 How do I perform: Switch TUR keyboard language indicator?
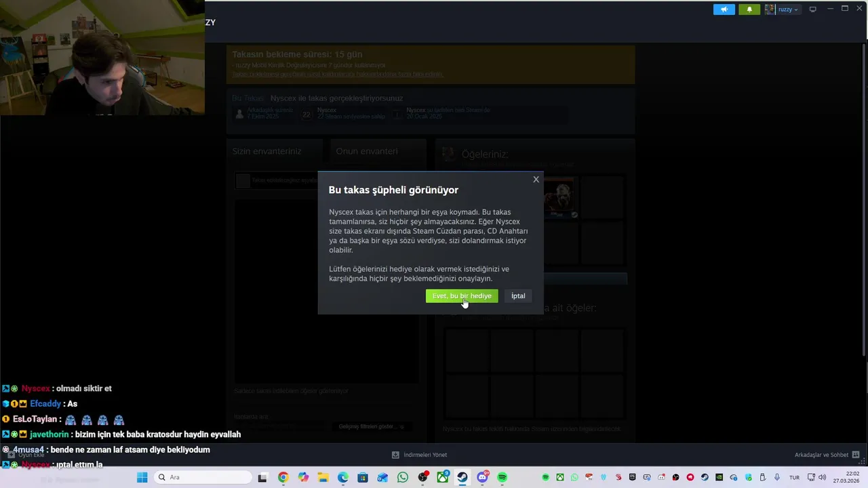(795, 477)
